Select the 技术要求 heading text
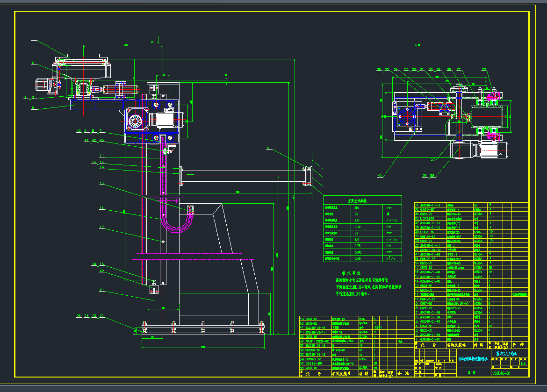This screenshot has width=547, height=392. click(351, 273)
